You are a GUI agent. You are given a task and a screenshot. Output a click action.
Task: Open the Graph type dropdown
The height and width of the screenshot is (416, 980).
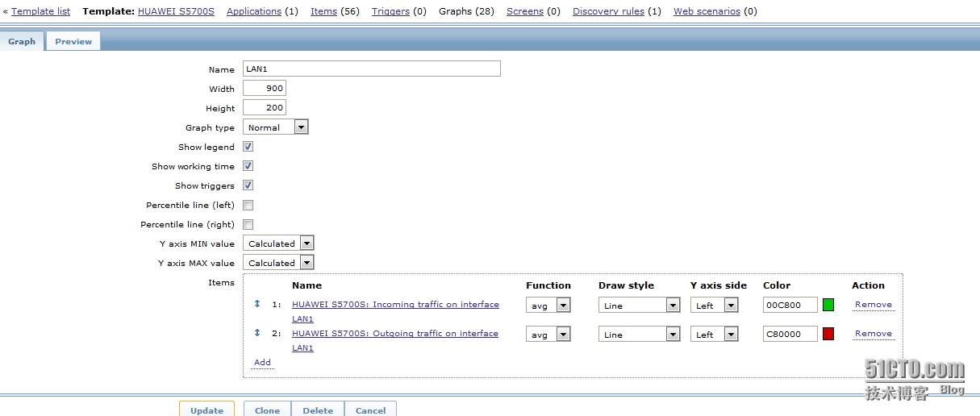[276, 127]
